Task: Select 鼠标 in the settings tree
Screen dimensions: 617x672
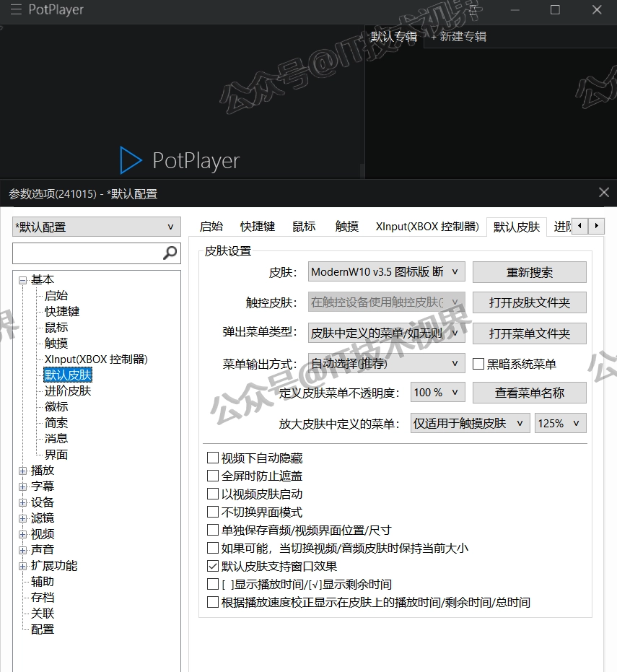Action: (56, 328)
